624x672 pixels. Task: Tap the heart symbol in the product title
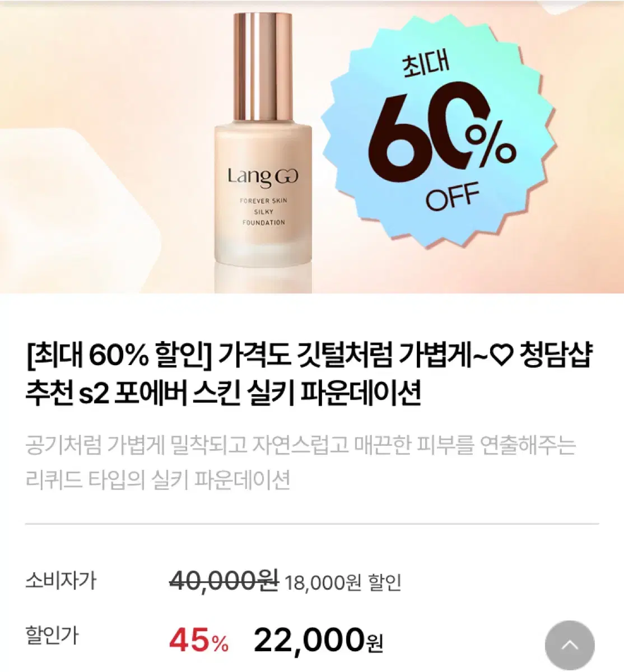[501, 356]
